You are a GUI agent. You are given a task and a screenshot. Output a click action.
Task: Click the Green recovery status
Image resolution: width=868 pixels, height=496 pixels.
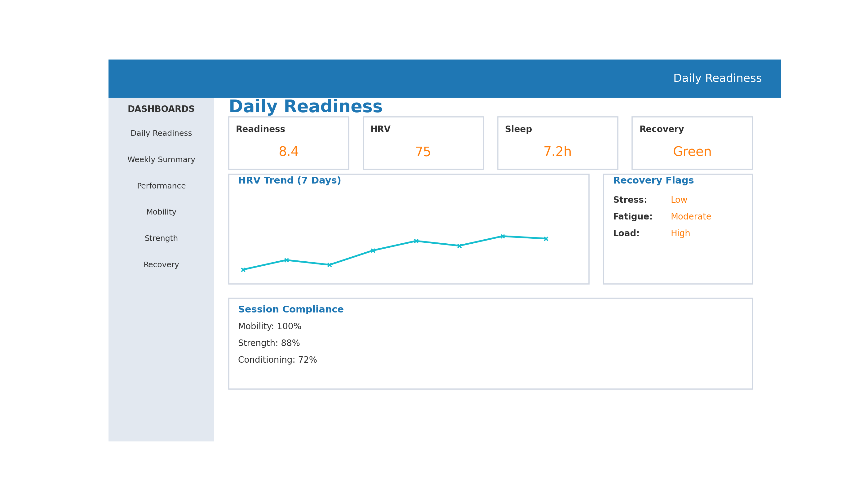tap(692, 152)
